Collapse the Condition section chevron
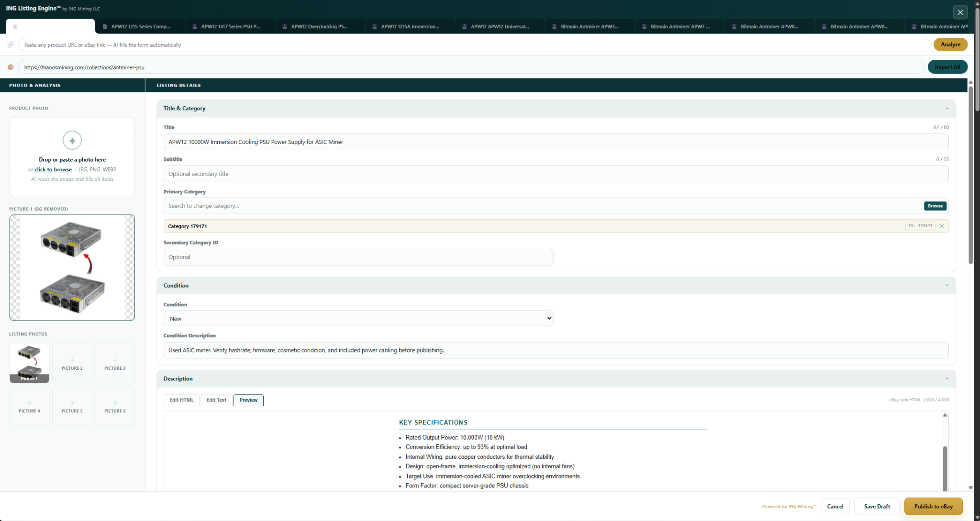Screen dimensions: 980x521 pos(947,286)
